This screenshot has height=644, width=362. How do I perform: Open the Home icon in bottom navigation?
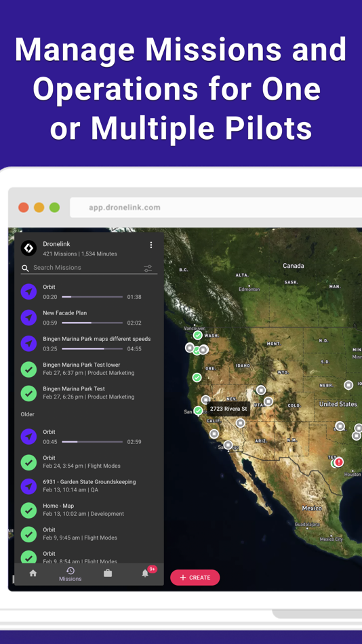point(33,573)
